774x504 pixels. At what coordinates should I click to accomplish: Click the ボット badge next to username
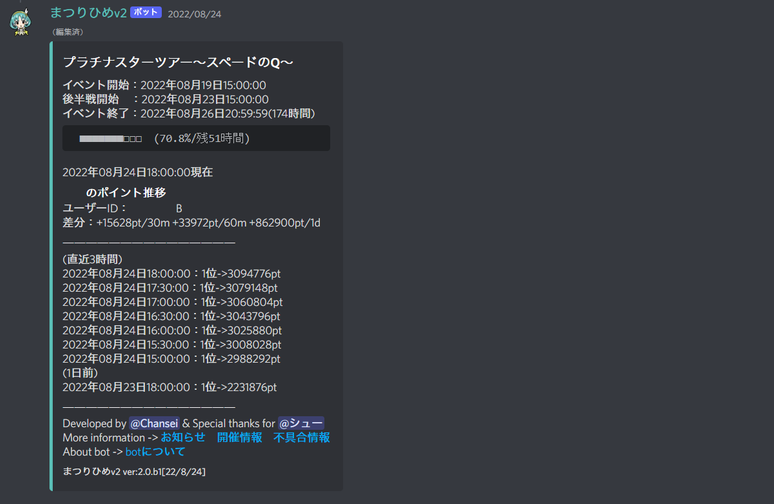click(145, 14)
